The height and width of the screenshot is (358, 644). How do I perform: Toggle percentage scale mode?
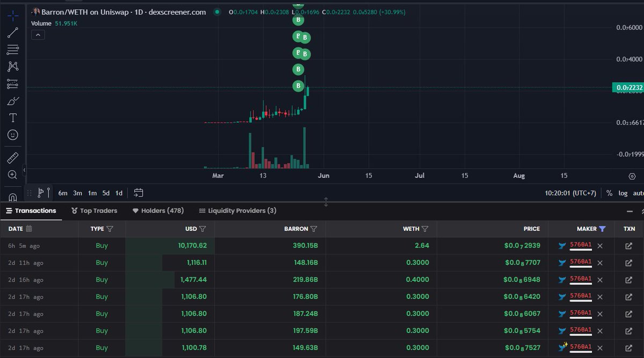pyautogui.click(x=609, y=193)
